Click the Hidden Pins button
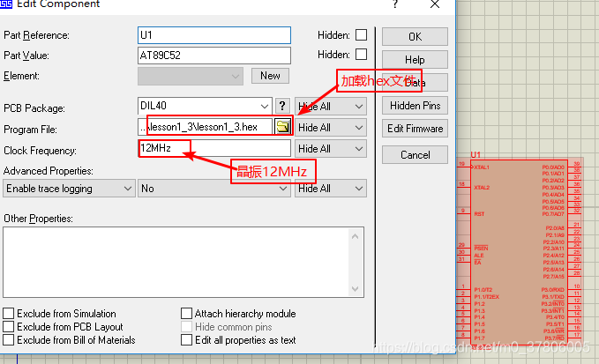 click(x=415, y=106)
